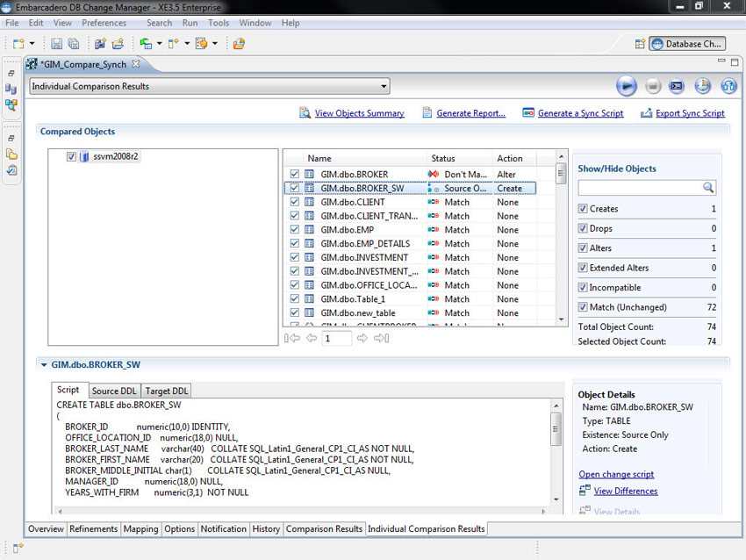Image resolution: width=746 pixels, height=560 pixels.
Task: Uncheck the GIM.dbo.EMP row checkbox
Action: pos(295,229)
